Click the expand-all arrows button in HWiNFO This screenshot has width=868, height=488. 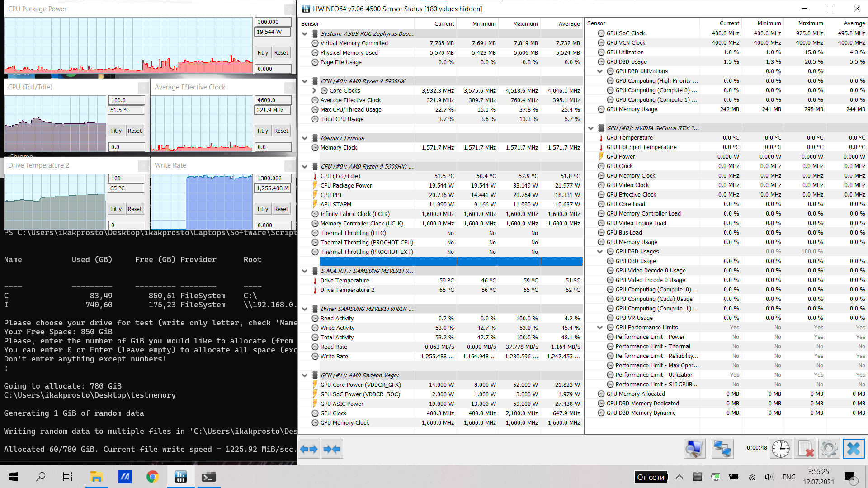point(309,449)
